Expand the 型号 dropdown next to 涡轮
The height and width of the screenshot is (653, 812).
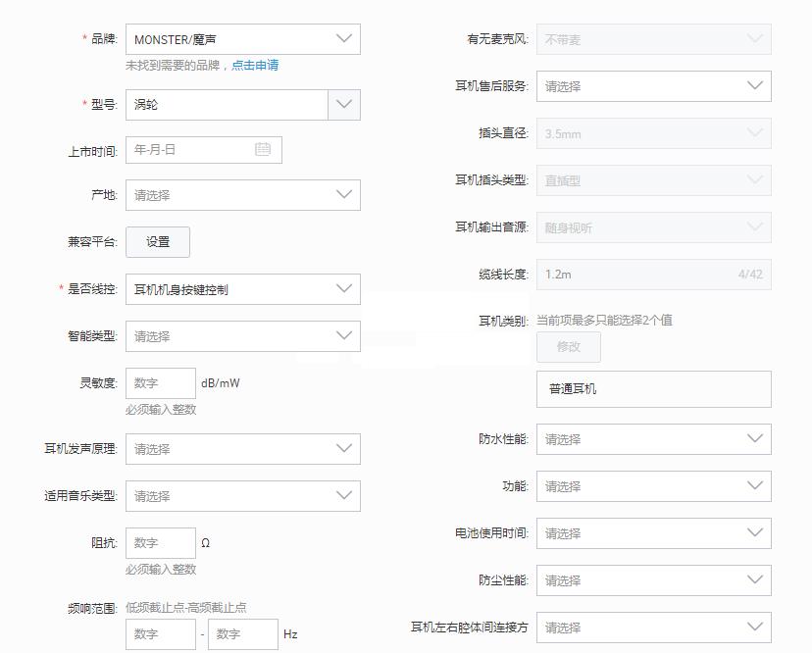pos(344,104)
